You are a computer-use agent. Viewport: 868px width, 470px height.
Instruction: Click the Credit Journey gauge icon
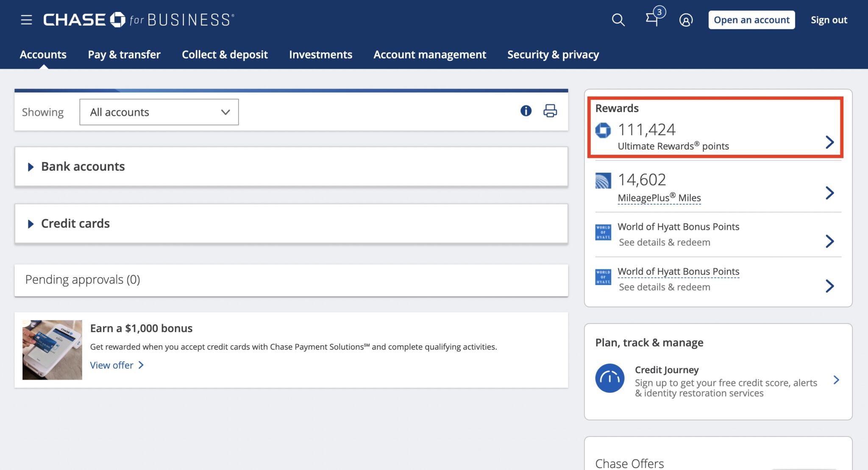[x=609, y=378]
